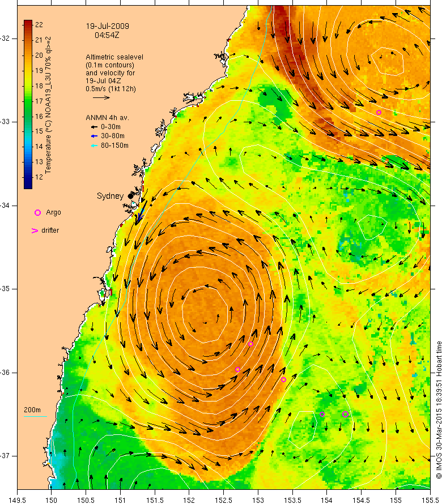
Task: Click the magenta drifter legend symbol
Action: (35, 231)
